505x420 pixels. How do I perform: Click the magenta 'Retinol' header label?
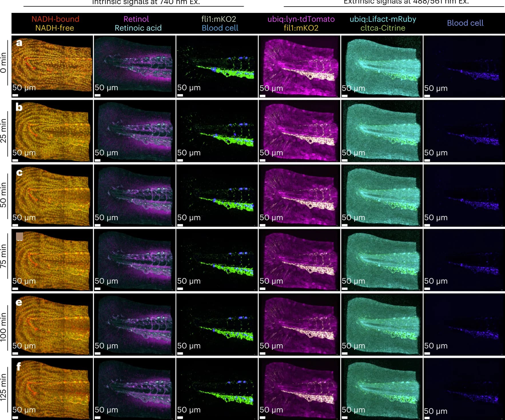coord(136,19)
